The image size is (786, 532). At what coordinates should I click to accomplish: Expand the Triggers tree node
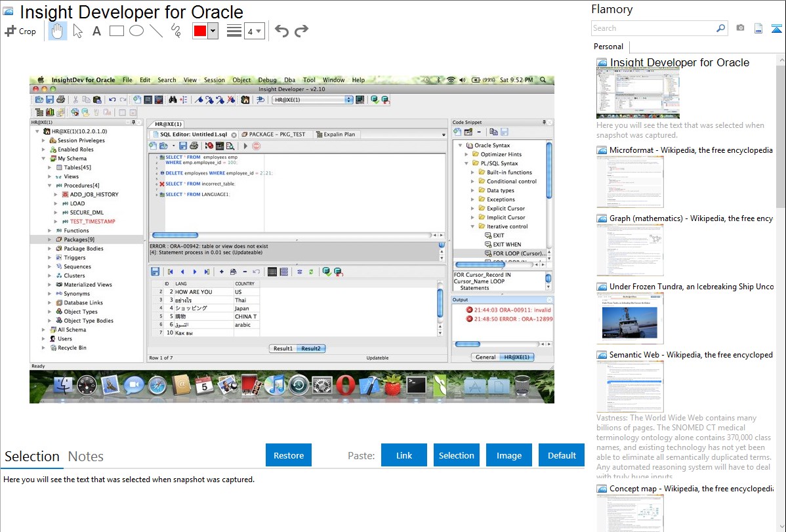(50, 258)
